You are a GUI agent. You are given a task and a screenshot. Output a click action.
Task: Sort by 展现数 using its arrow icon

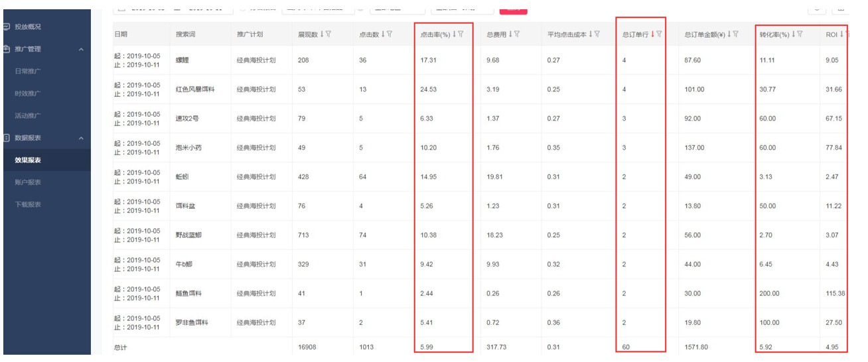322,34
